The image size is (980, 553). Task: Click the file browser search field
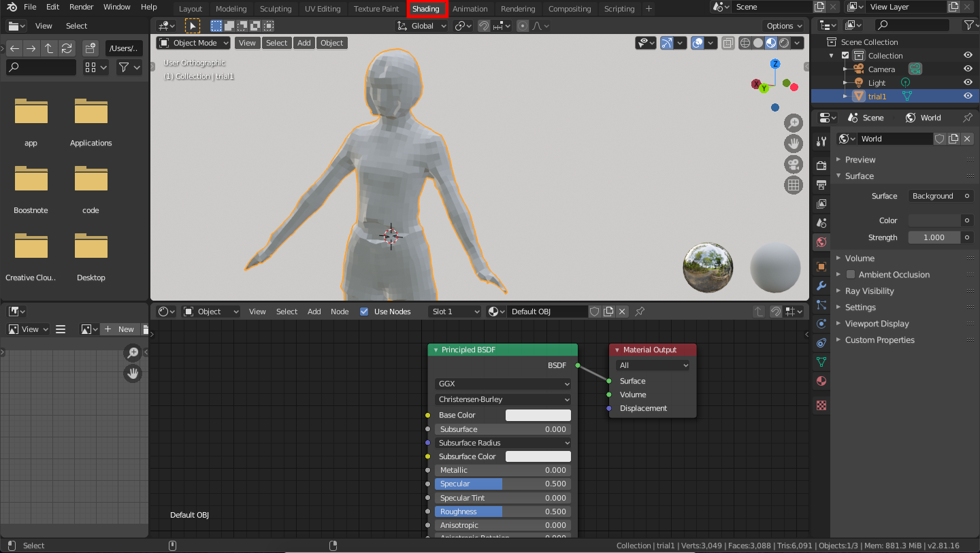42,67
